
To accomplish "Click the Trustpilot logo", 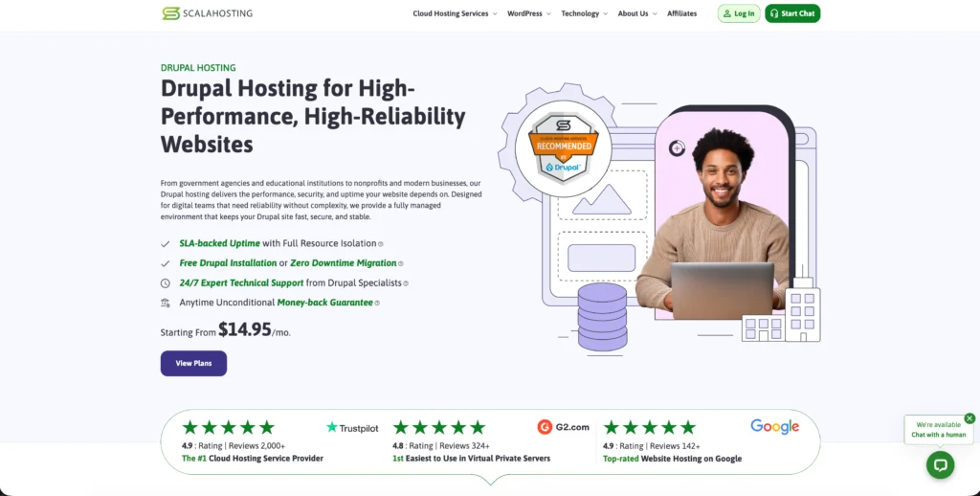I will click(x=352, y=428).
